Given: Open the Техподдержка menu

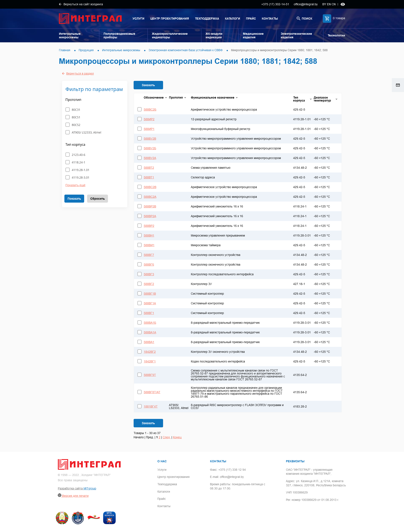Looking at the screenshot, I should pos(207,19).
